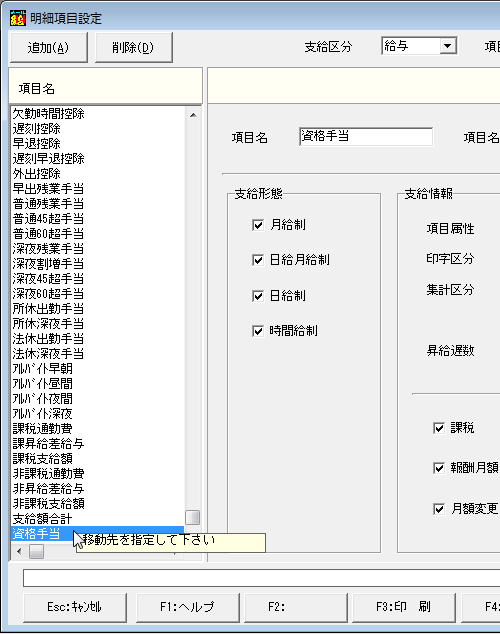
Task: Click the F3:印刷 button
Action: (403, 607)
